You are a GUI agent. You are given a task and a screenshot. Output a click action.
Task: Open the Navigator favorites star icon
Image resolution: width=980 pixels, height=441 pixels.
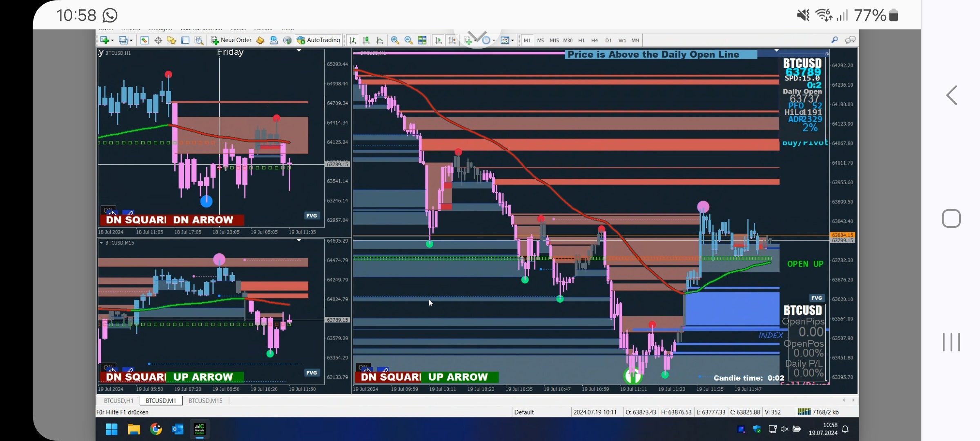[x=171, y=40]
